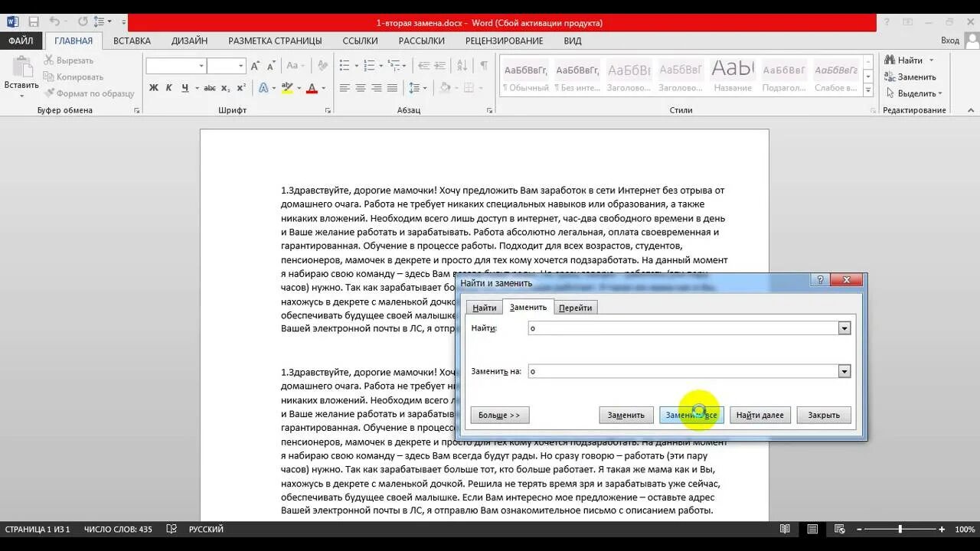Apply the yellow text highlight color
980x551 pixels.
[x=287, y=88]
